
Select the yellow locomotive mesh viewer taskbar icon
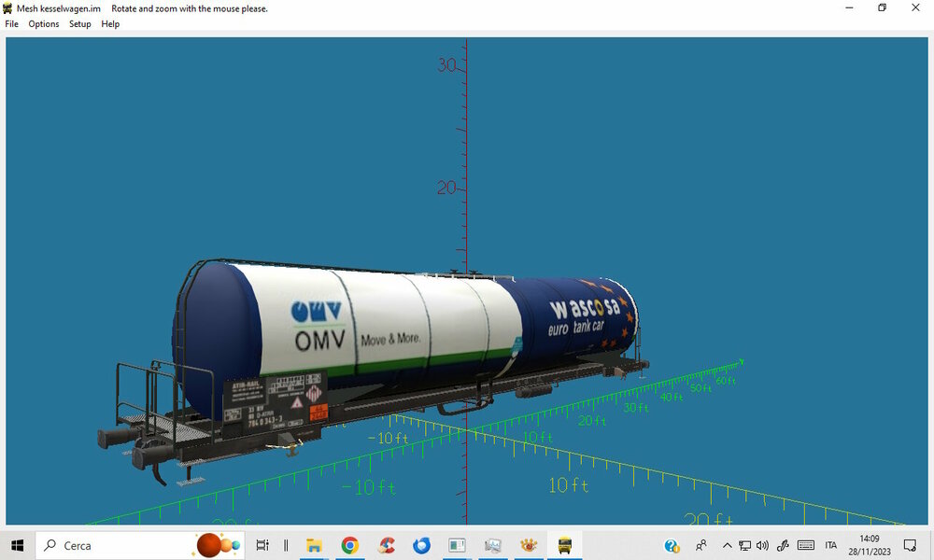click(x=565, y=545)
